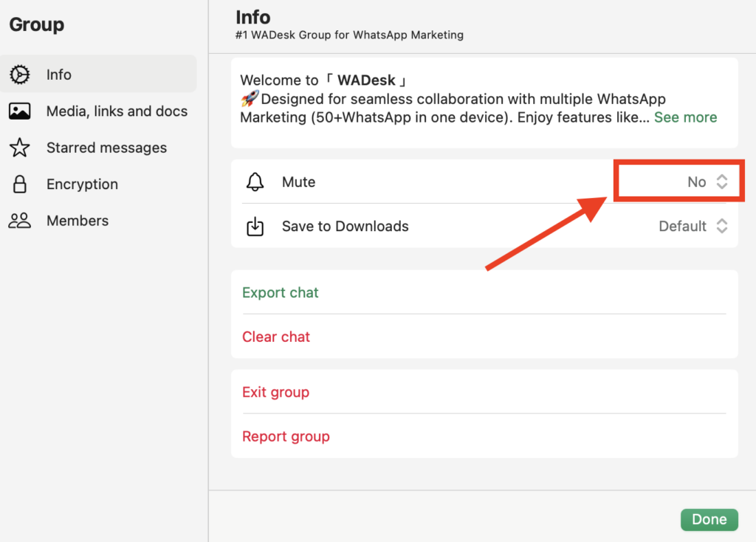756x542 pixels.
Task: Click the Mute row label
Action: (x=298, y=182)
